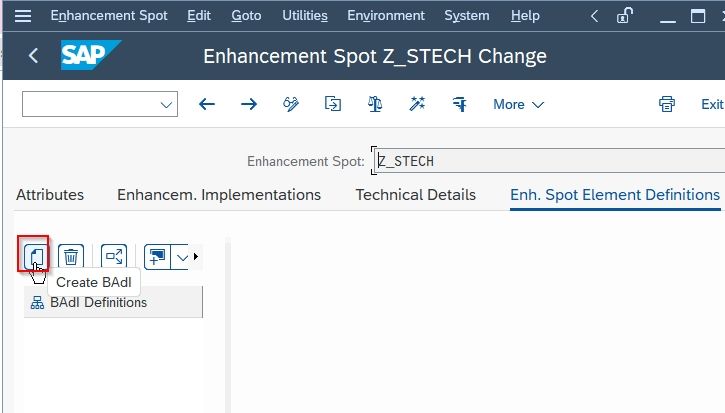Click the print icon
Screen dimensions: 725x413
(667, 104)
